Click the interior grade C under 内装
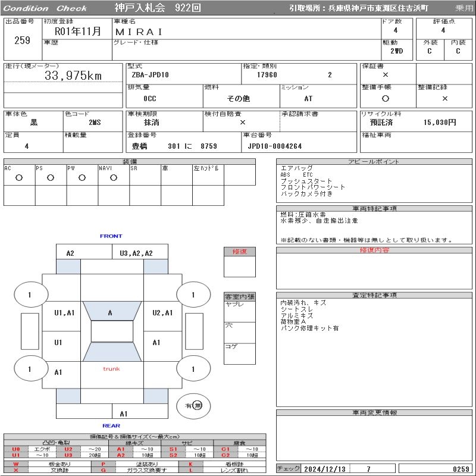This screenshot has width=476, height=476. pyautogui.click(x=458, y=51)
